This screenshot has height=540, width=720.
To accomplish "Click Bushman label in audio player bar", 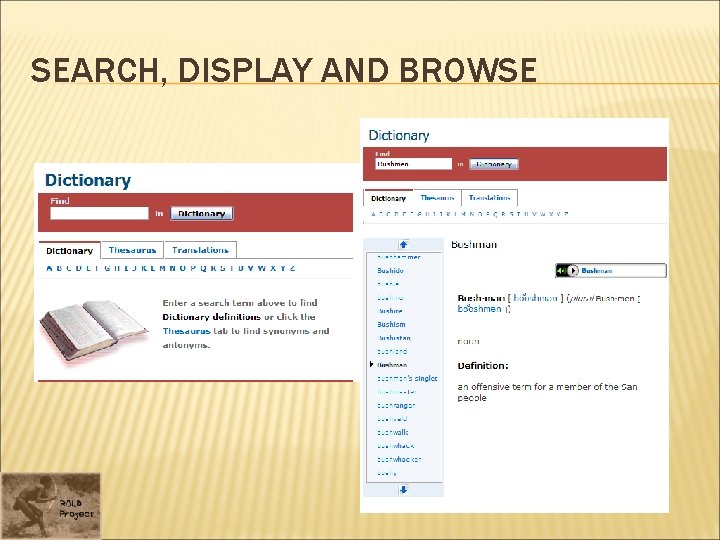I will tap(596, 271).
